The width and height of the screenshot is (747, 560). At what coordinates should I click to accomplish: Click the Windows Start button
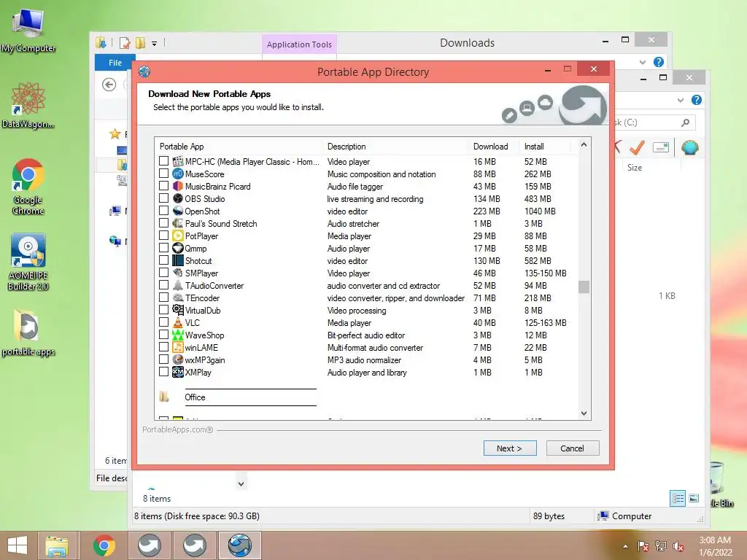[x=18, y=545]
